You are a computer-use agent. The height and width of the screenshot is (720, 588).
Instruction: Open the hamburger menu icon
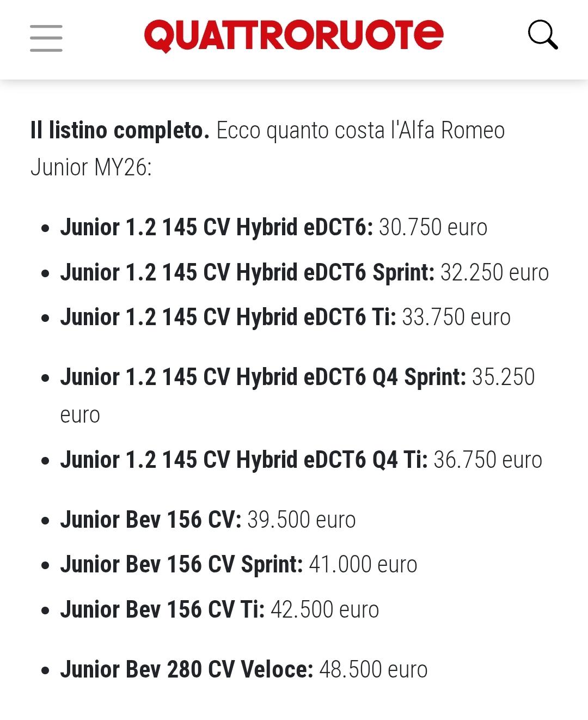46,38
